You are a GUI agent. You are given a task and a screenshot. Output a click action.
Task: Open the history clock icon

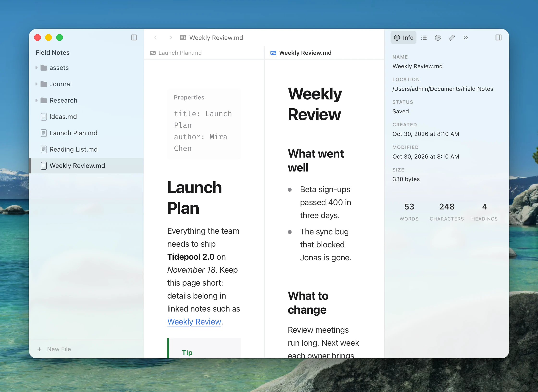[x=438, y=38]
